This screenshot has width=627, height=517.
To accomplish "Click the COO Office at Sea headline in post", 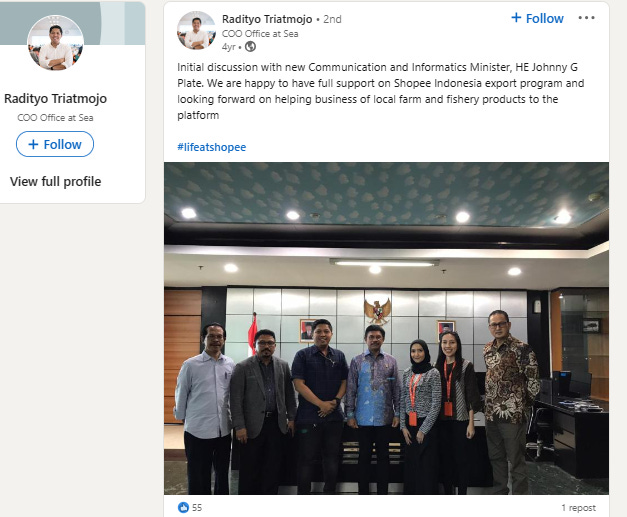I will tap(260, 34).
